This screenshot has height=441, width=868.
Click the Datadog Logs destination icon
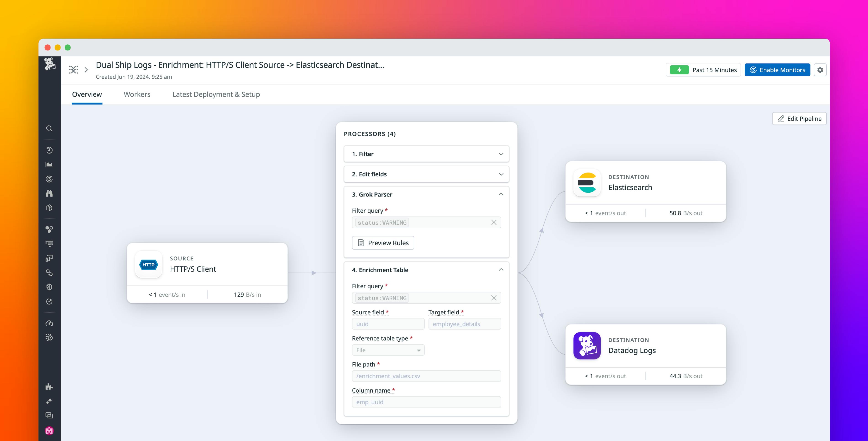pyautogui.click(x=587, y=346)
